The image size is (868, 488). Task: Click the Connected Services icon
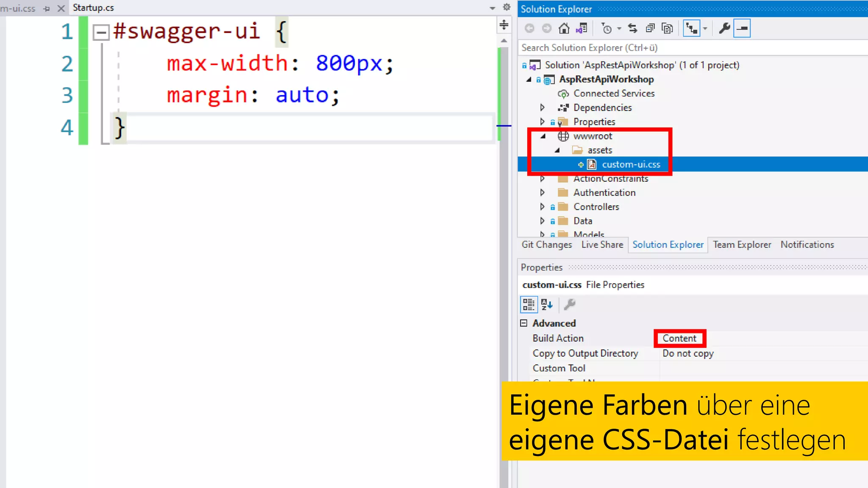click(563, 94)
